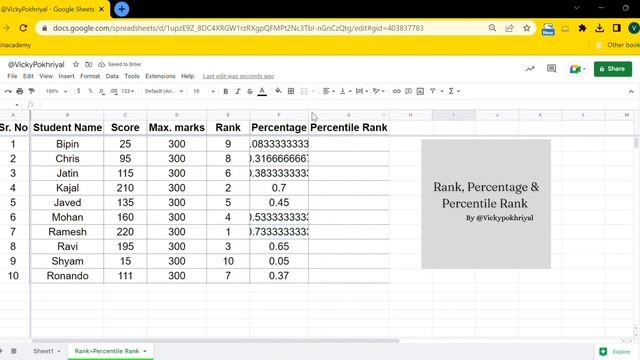Move document with the folder icon

click(x=89, y=64)
